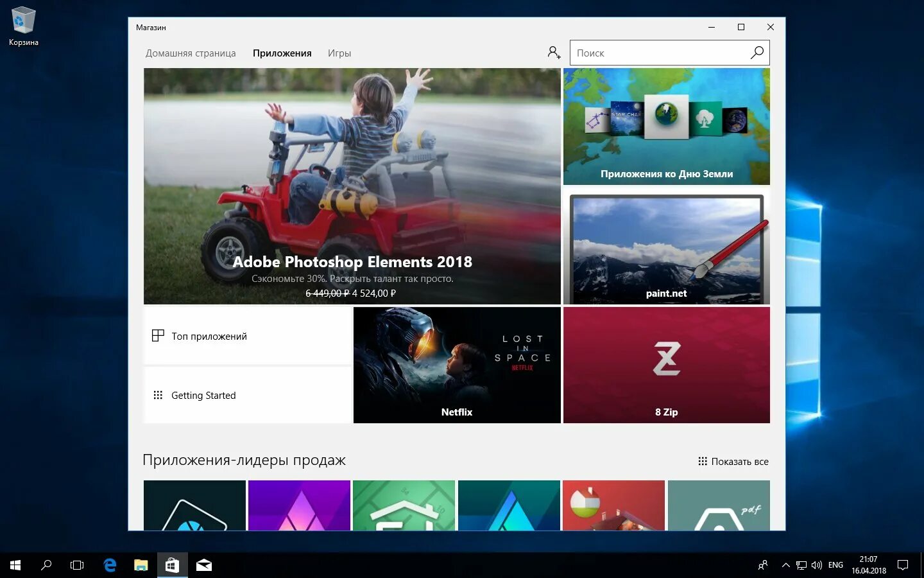Open the green house bestseller app
Viewport: 924px width, 578px height.
pos(404,505)
